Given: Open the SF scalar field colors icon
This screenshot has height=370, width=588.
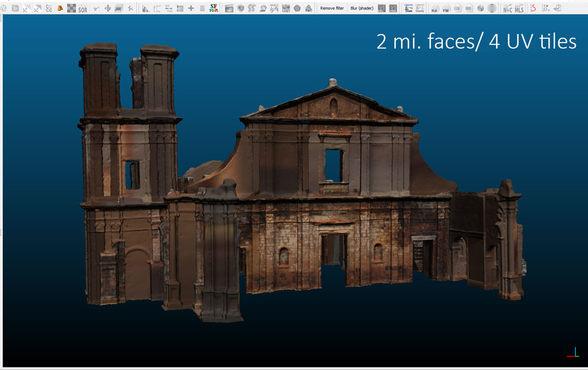Looking at the screenshot, I should [x=214, y=8].
